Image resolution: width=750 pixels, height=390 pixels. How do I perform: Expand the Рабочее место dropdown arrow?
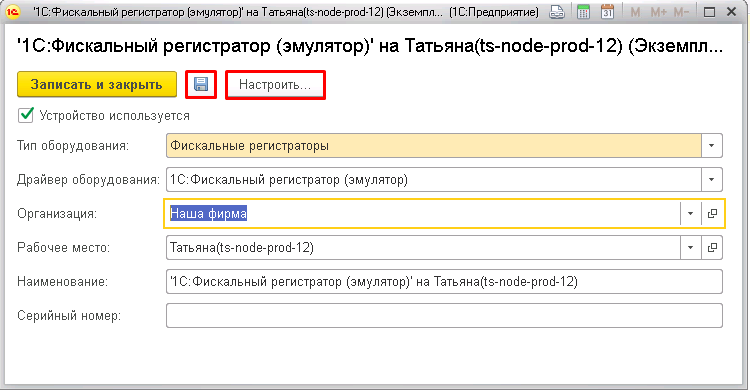691,247
